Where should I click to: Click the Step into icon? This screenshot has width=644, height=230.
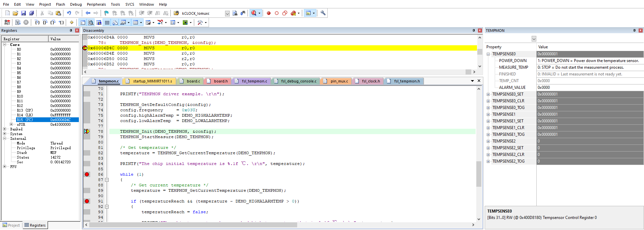(37, 22)
